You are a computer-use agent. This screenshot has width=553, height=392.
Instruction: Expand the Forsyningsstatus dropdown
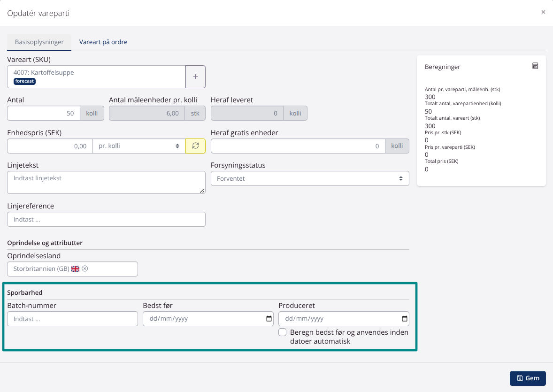point(310,178)
